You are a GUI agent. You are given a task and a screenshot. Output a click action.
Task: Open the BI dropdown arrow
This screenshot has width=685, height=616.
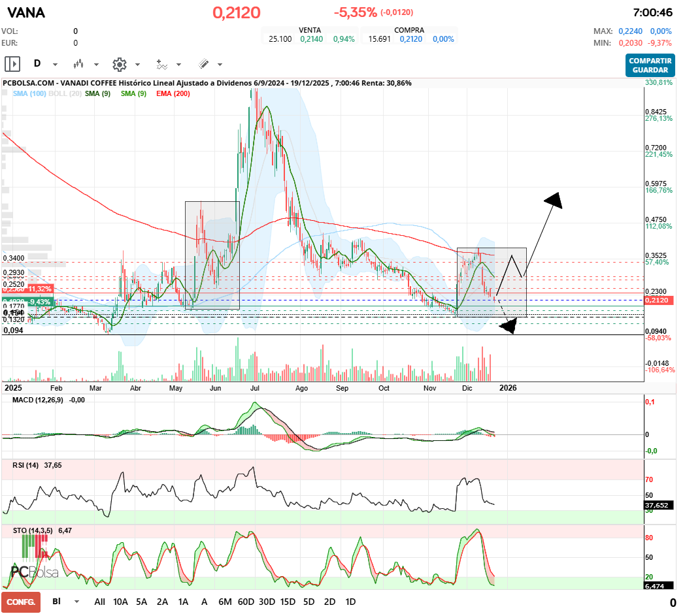point(76,602)
